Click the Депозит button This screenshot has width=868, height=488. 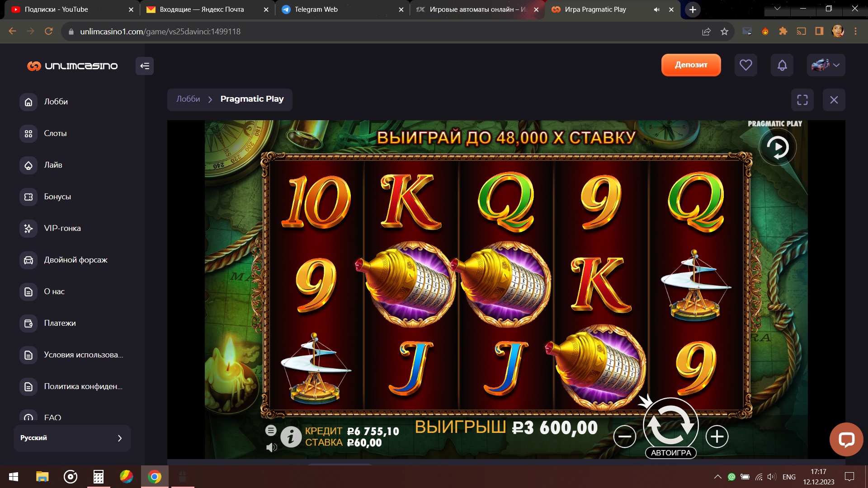pos(691,65)
